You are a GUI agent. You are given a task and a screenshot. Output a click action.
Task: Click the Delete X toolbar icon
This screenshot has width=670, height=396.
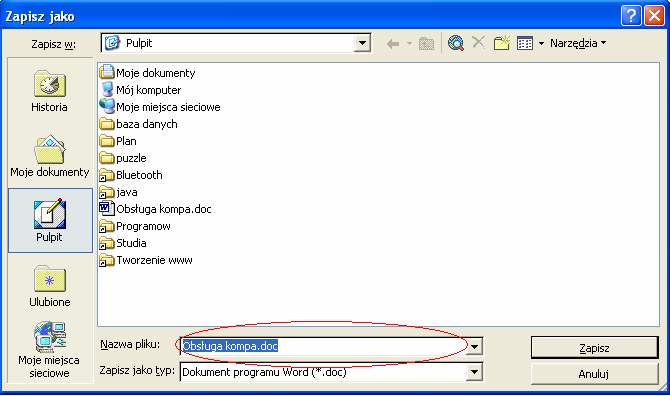pyautogui.click(x=479, y=42)
